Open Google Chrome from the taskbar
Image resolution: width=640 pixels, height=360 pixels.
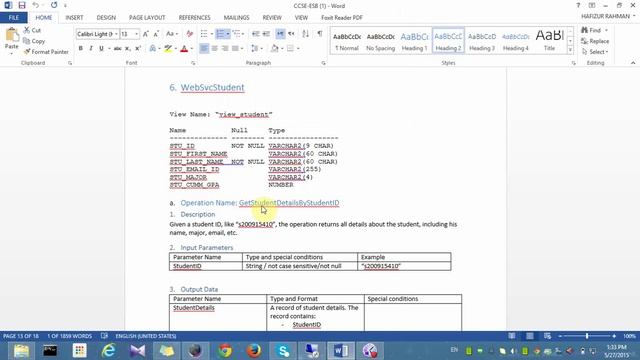click(224, 351)
